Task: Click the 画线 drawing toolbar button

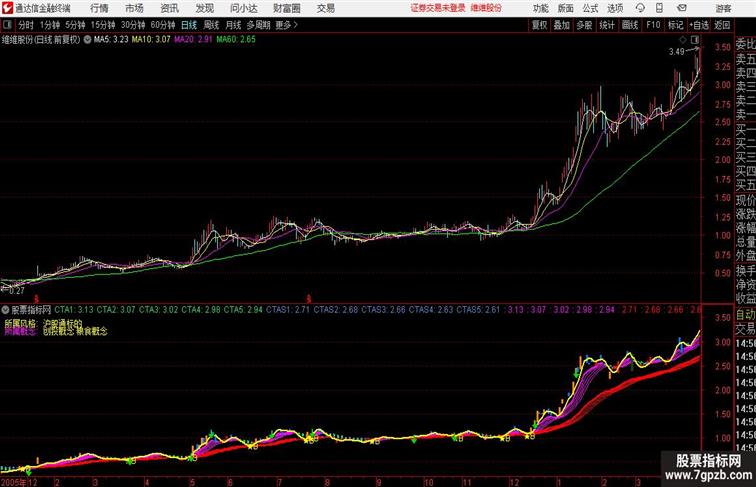Action: pos(630,25)
